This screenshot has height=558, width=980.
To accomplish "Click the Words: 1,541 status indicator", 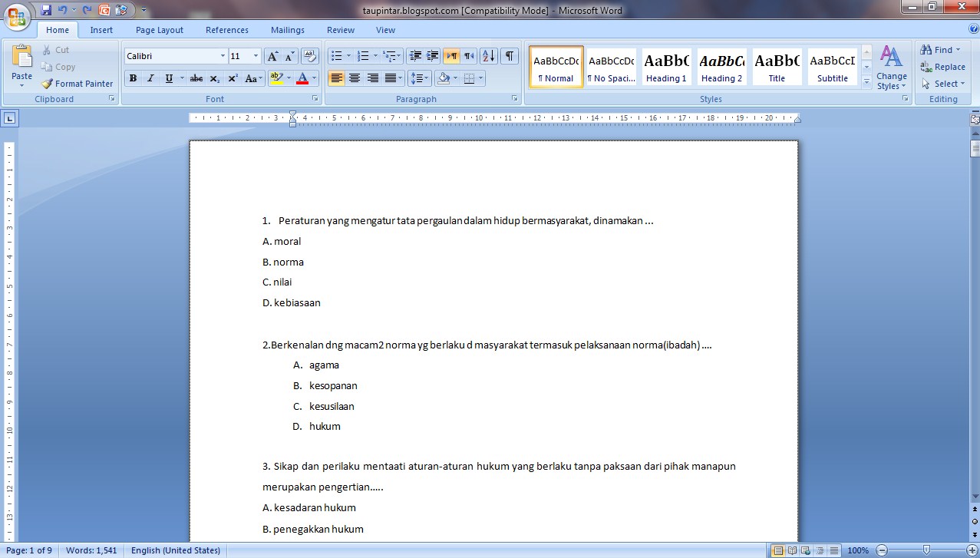I will click(91, 550).
